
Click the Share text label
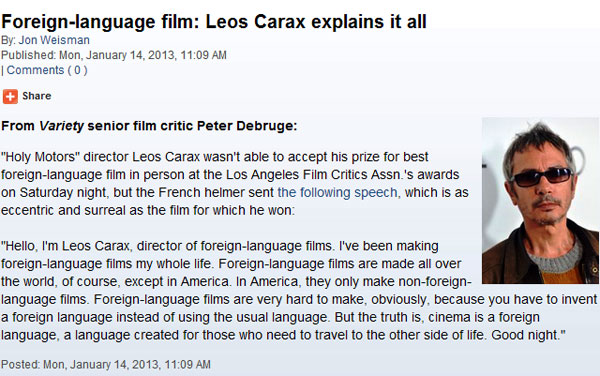tap(36, 96)
